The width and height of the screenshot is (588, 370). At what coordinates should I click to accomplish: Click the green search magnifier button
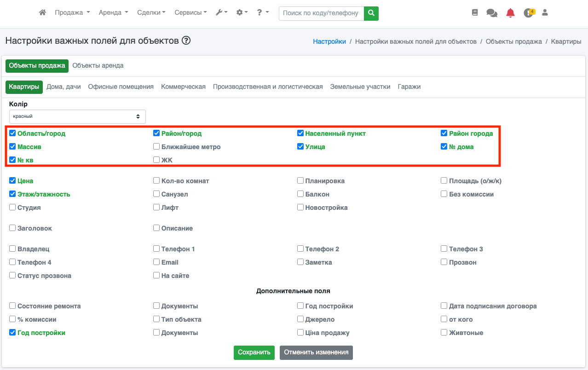click(371, 13)
